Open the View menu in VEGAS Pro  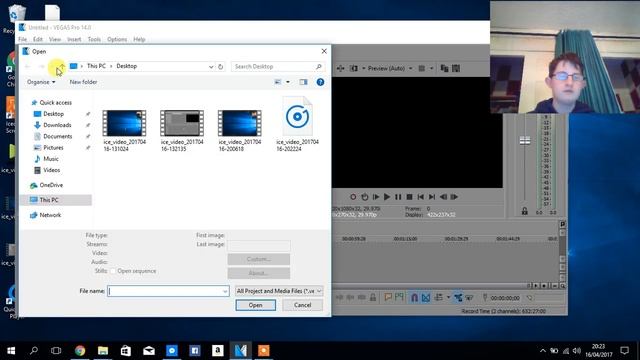(55, 39)
